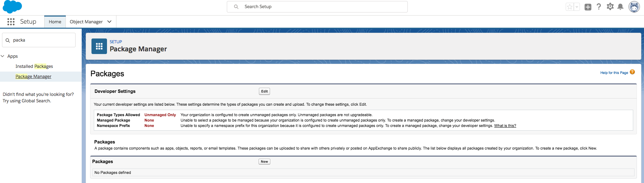Click the Package Manager header grid icon

coord(99,46)
